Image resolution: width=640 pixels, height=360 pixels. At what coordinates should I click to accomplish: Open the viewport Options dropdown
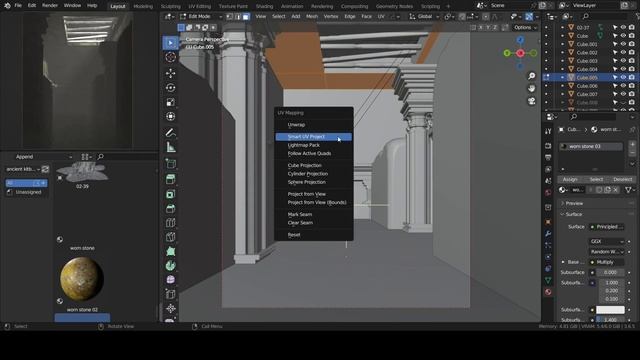(x=525, y=27)
